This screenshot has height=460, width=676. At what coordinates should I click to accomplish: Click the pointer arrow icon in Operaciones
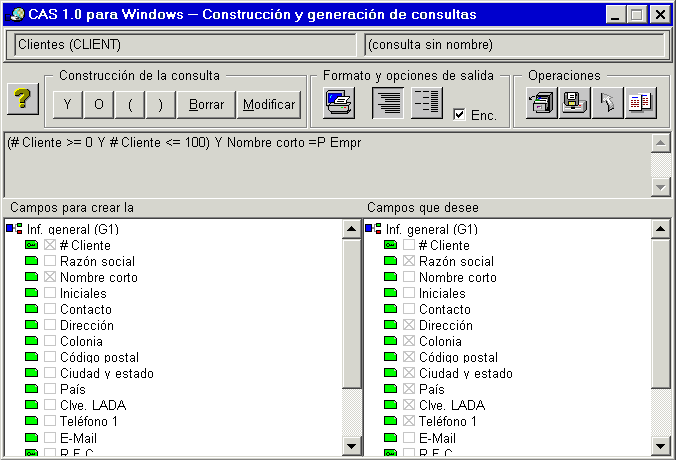tap(606, 103)
